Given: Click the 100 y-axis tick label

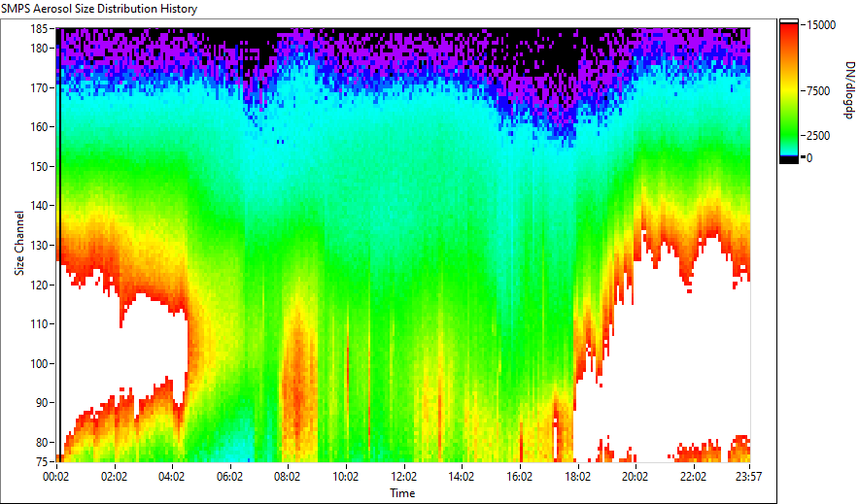Looking at the screenshot, I should tap(38, 363).
